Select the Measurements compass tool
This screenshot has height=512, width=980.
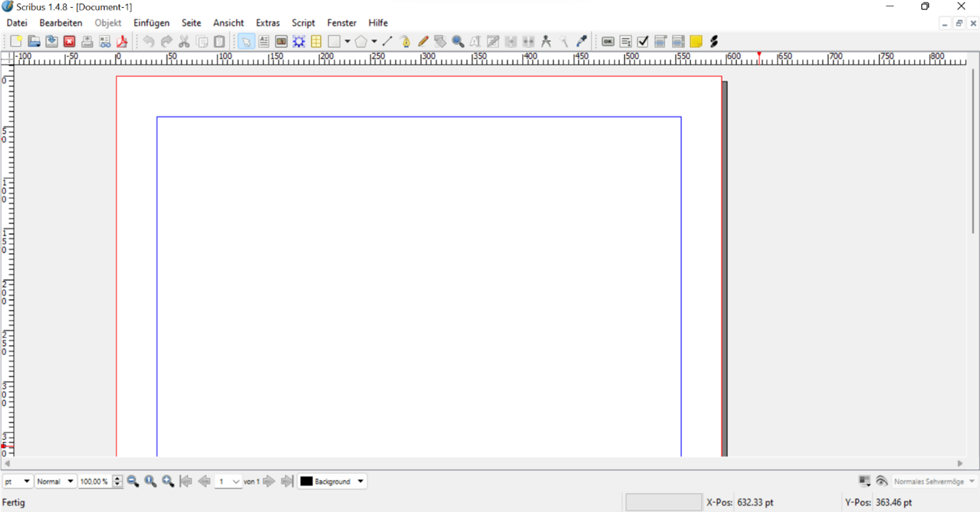coord(546,42)
